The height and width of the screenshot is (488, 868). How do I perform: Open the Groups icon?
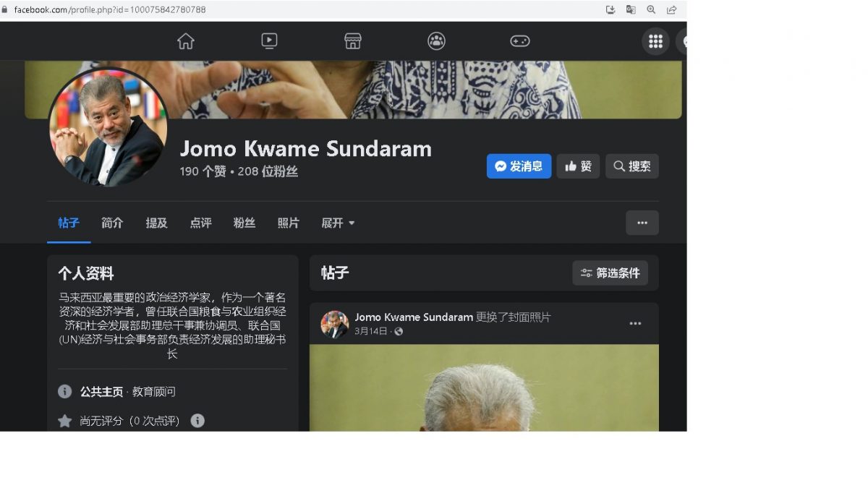[436, 41]
